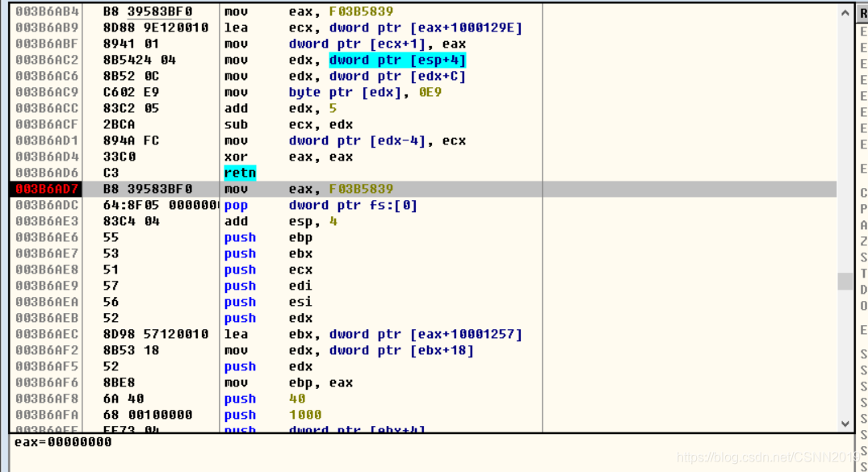
Task: Select hex bytes 64:8F05 000000
Action: pos(161,205)
